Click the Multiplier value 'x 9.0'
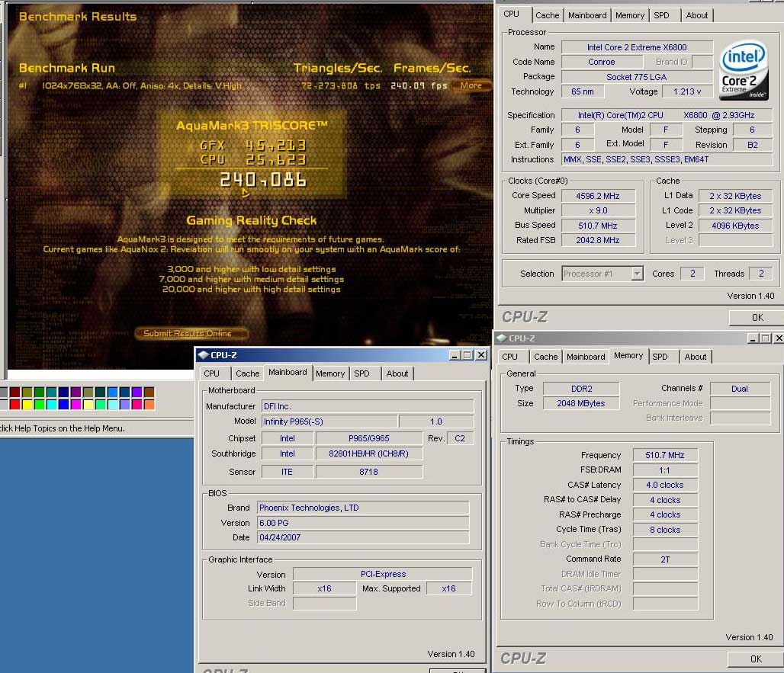The image size is (784, 673). pos(597,210)
